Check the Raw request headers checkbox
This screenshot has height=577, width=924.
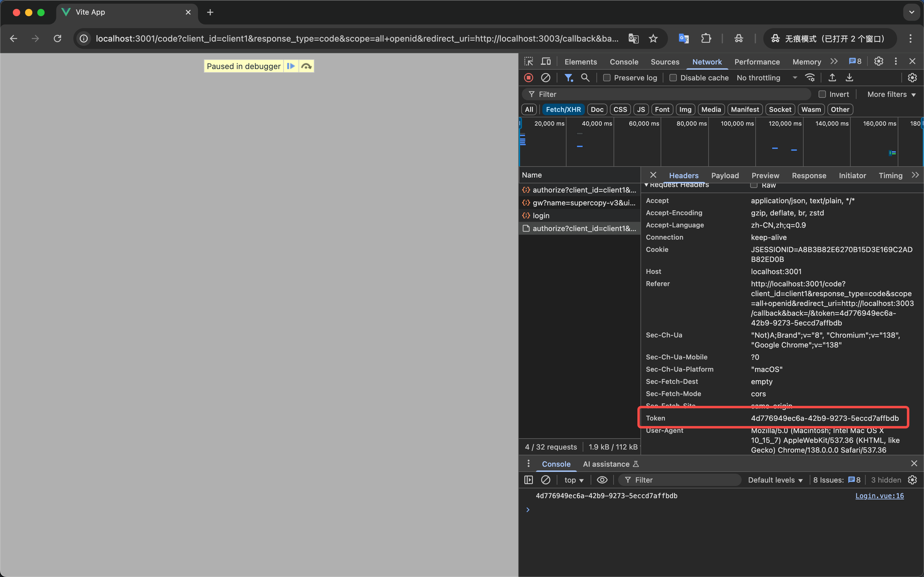coord(754,185)
